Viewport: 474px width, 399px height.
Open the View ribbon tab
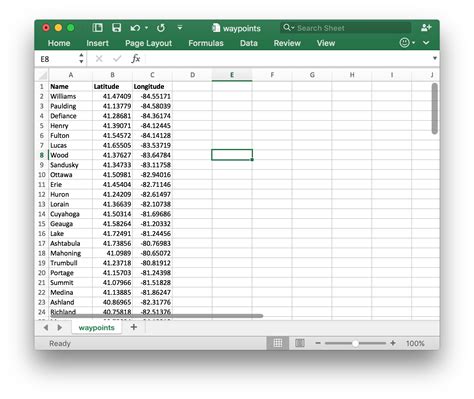(326, 43)
